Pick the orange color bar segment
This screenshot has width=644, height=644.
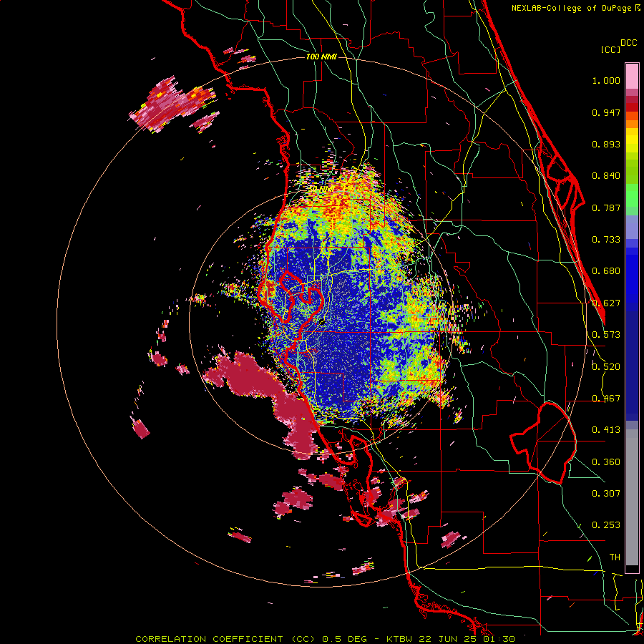(x=632, y=123)
